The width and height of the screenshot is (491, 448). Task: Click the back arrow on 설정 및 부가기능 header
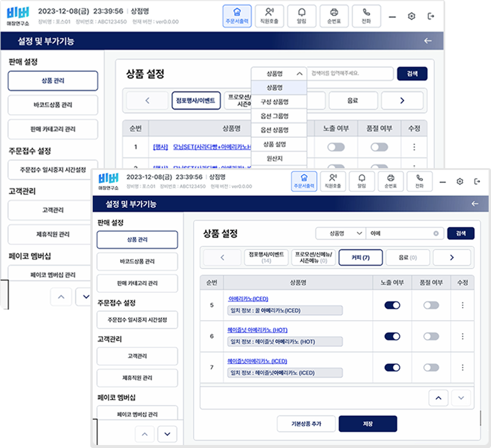pos(475,203)
